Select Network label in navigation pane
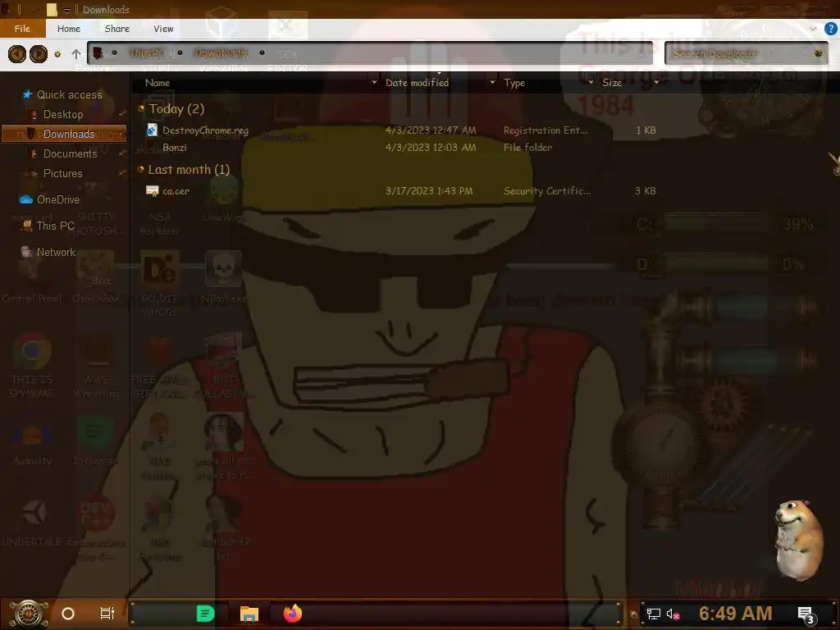The image size is (840, 630). click(x=56, y=252)
